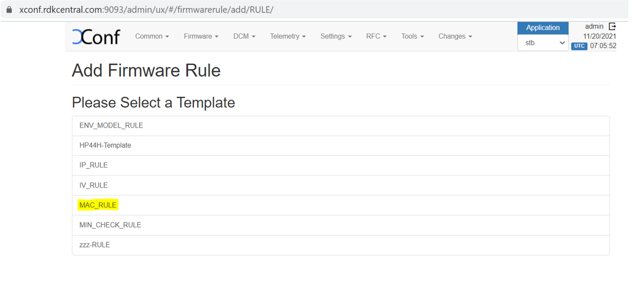The height and width of the screenshot is (295, 644).
Task: Open the RFC dropdown menu
Action: coord(376,37)
